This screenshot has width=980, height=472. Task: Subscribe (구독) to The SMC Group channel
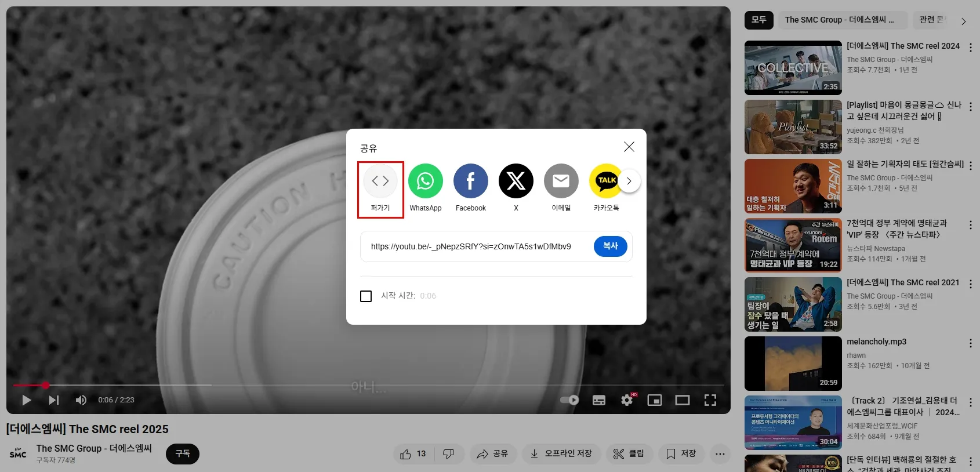coord(183,454)
